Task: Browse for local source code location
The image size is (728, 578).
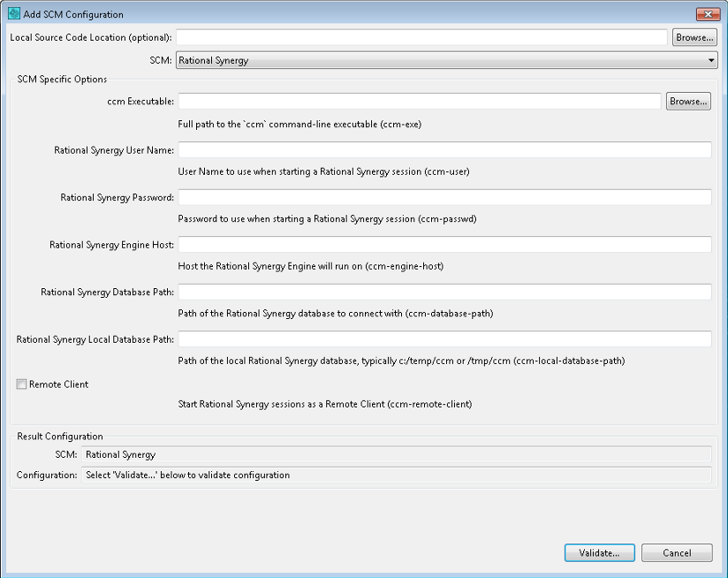Action: [694, 37]
